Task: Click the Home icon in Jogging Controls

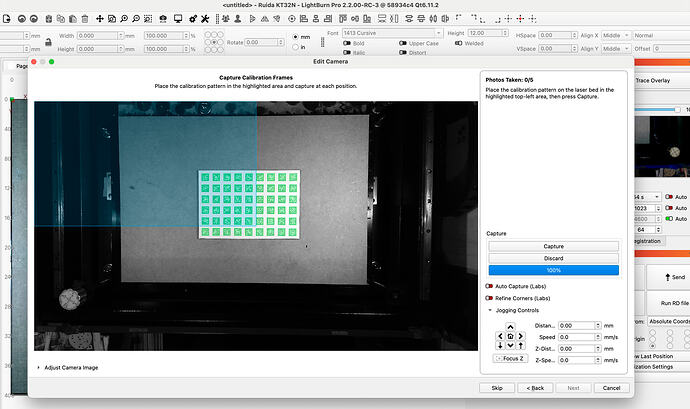Action: (x=510, y=336)
